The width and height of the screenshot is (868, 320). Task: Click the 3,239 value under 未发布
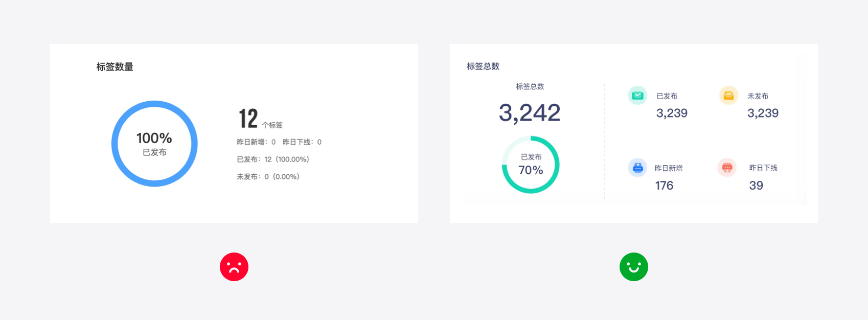click(763, 113)
